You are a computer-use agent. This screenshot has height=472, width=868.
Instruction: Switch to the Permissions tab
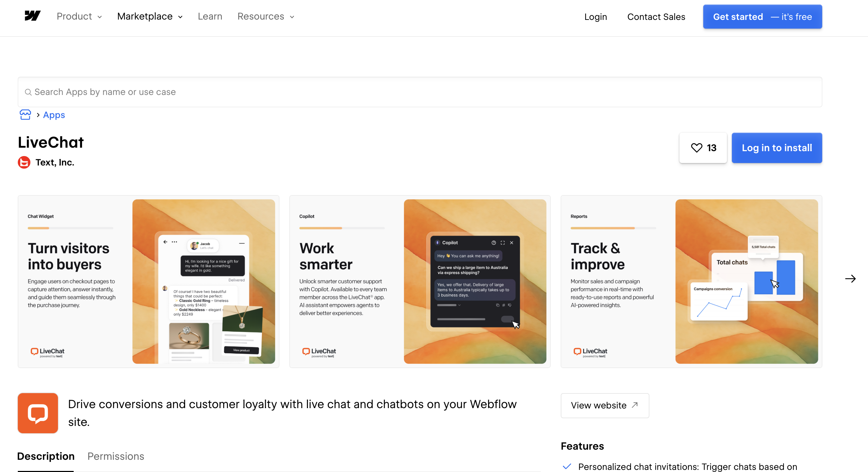click(x=116, y=456)
